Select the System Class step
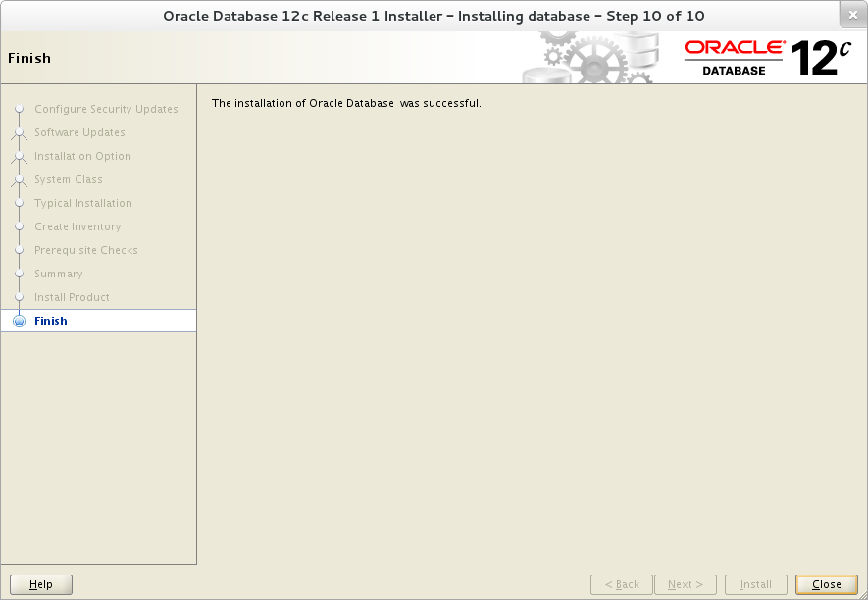The image size is (868, 600). (x=68, y=179)
